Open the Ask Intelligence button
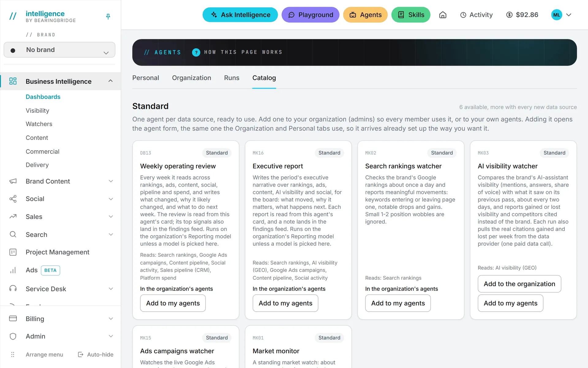The width and height of the screenshot is (588, 368). click(x=240, y=15)
